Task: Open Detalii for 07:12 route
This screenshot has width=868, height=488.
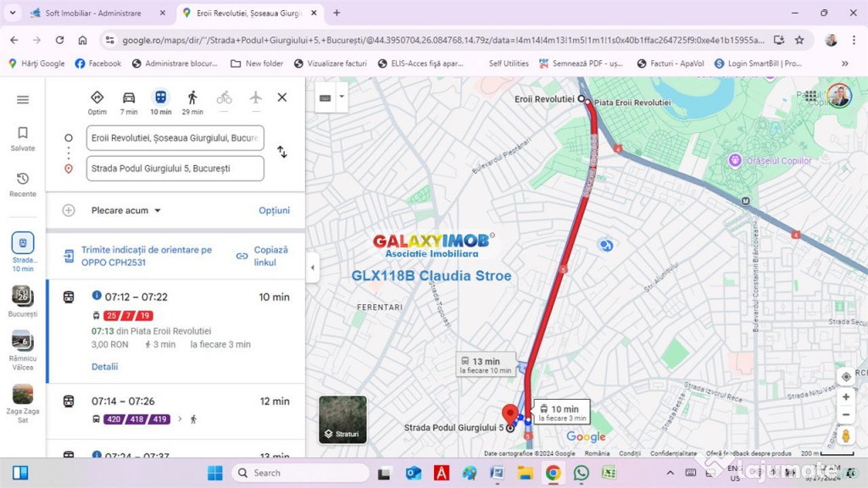Action: coord(104,366)
